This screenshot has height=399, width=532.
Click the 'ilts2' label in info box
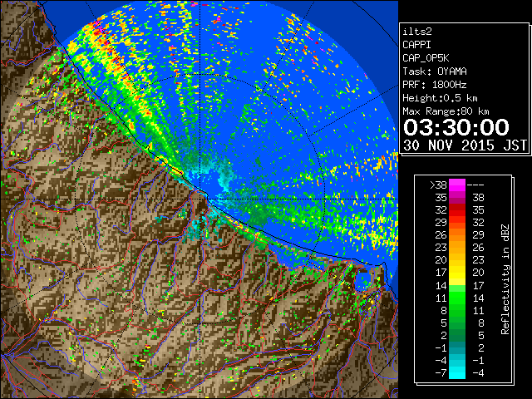tap(417, 32)
